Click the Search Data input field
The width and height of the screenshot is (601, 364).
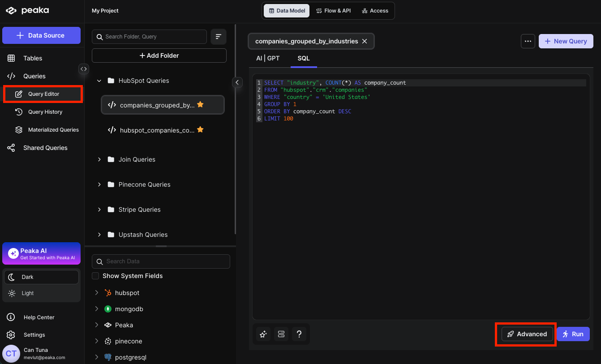tap(161, 261)
